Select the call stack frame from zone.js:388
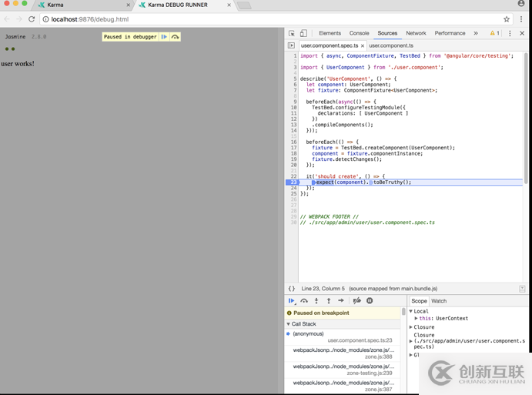 [343, 353]
